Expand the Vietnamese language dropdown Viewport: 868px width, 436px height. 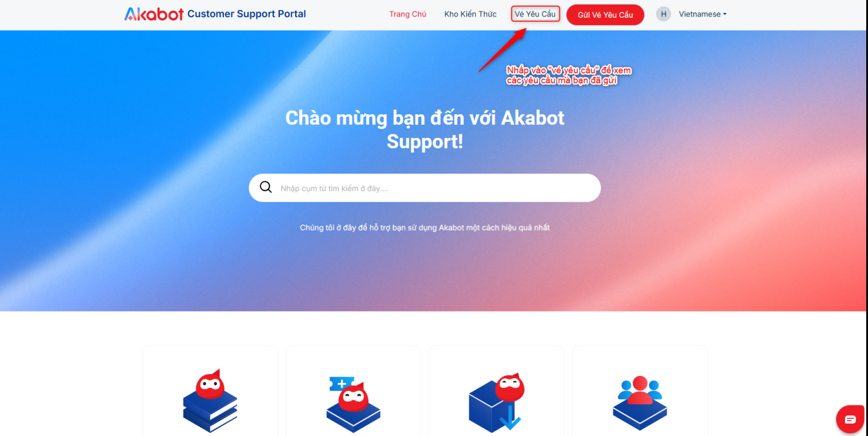702,14
